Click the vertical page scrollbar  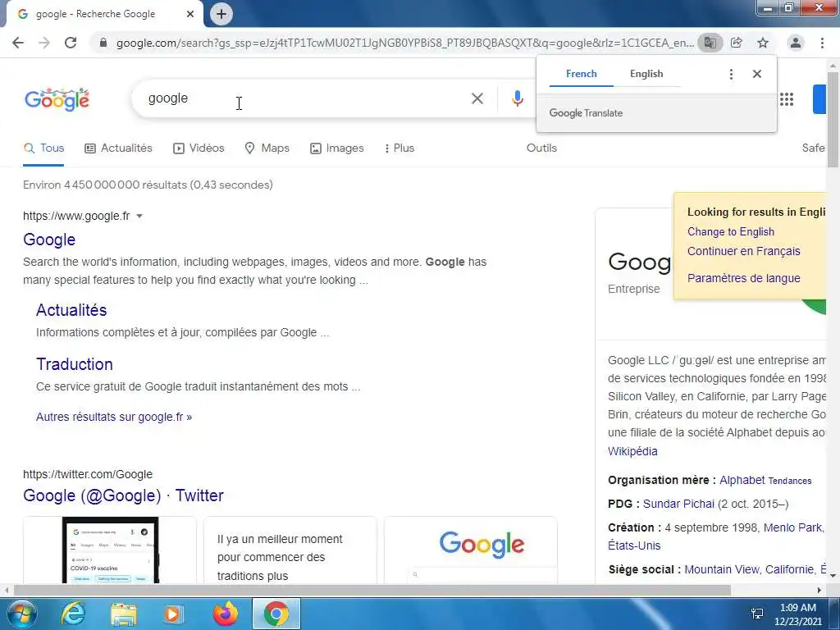point(833,121)
